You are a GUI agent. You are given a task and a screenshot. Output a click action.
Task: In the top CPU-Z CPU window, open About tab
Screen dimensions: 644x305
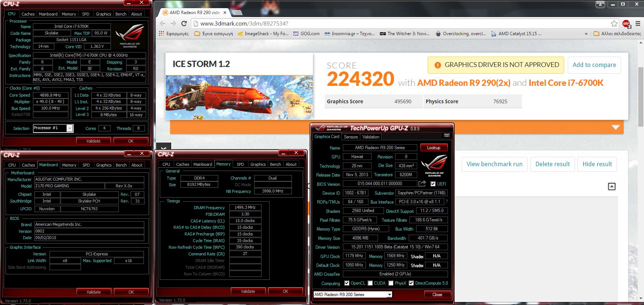tap(136, 14)
